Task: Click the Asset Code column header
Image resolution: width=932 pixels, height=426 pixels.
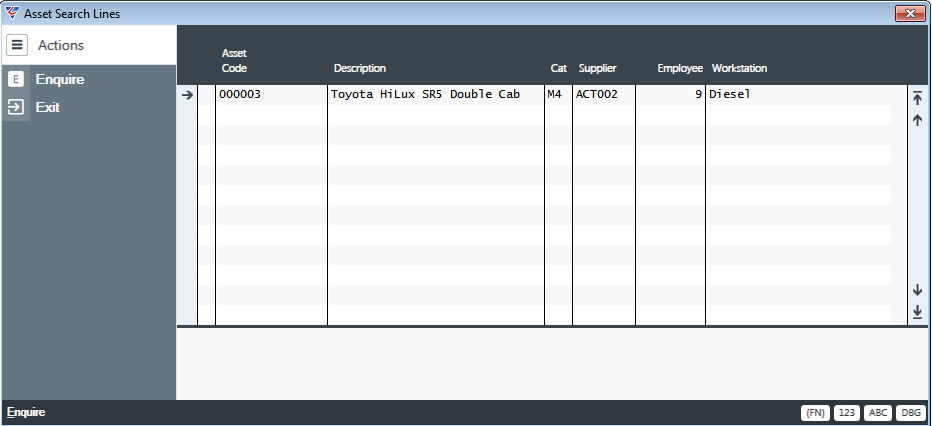Action: 234,61
